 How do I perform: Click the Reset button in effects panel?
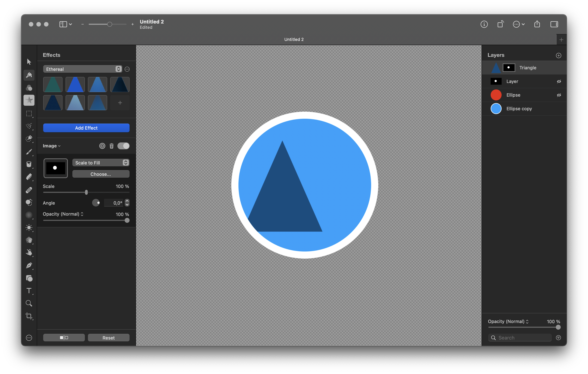pyautogui.click(x=108, y=338)
